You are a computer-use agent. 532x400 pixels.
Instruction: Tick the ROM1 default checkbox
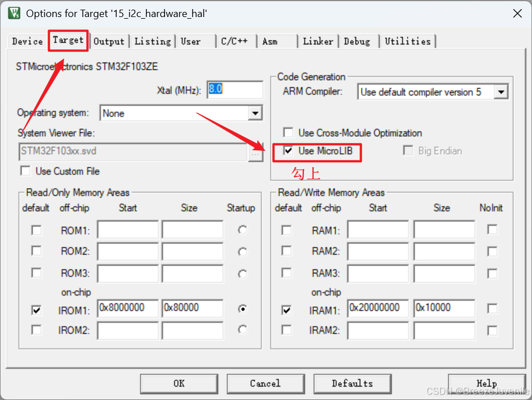tap(36, 230)
